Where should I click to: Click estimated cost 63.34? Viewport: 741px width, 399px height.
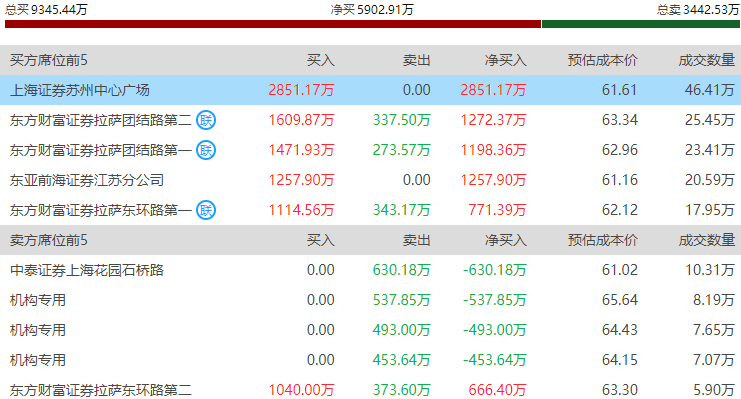620,120
